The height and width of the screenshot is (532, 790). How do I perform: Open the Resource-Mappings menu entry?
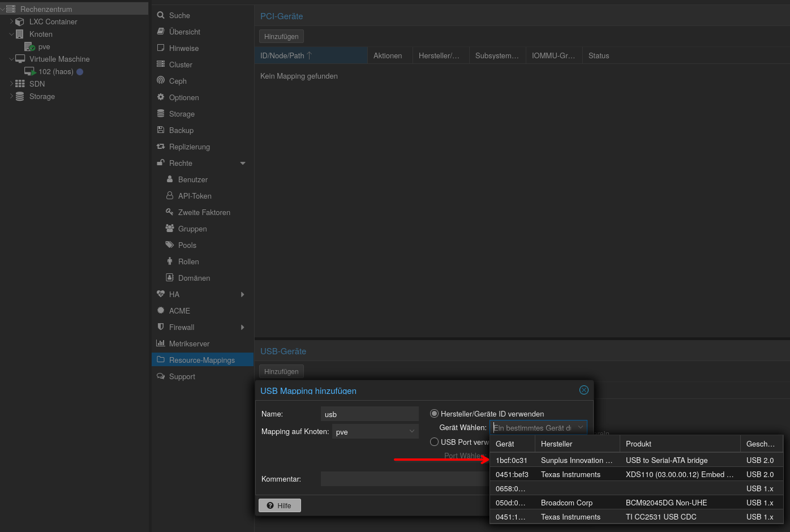(x=202, y=360)
